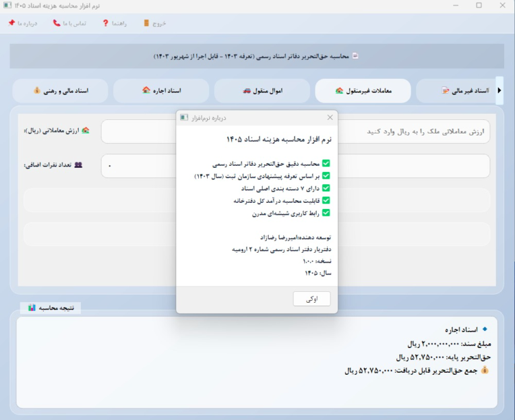Open the راهنما help item
The width and height of the screenshot is (515, 420).
tap(115, 24)
